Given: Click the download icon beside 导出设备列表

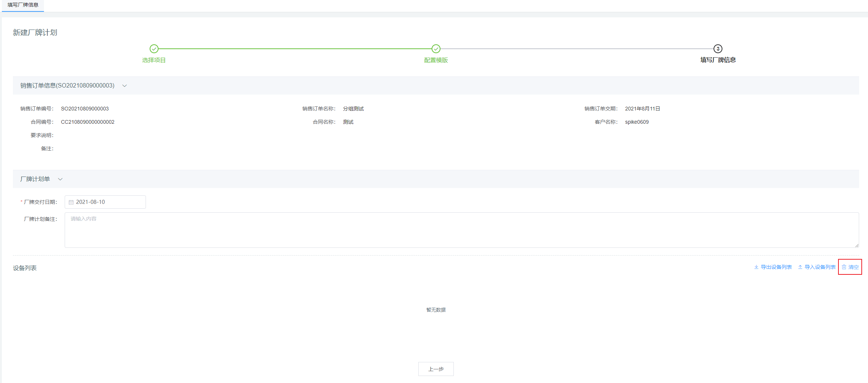Looking at the screenshot, I should pos(756,267).
